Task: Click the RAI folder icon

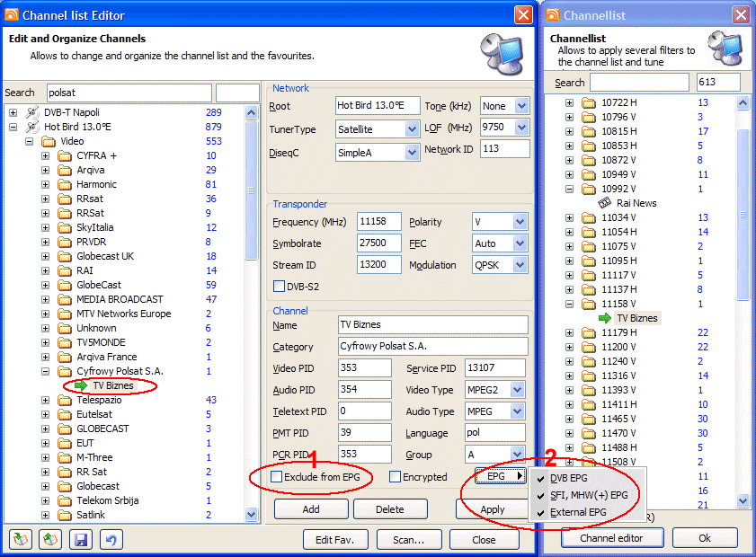Action: click(x=64, y=270)
